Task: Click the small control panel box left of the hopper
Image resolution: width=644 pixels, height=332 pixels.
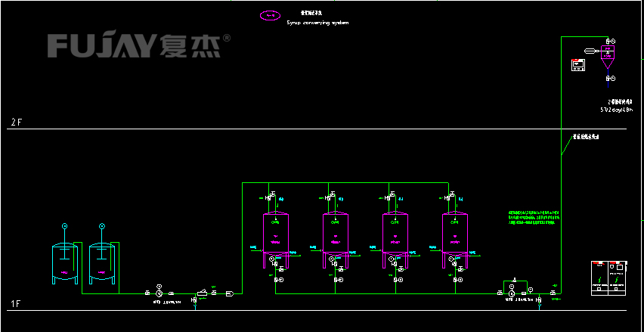Action: tap(578, 65)
